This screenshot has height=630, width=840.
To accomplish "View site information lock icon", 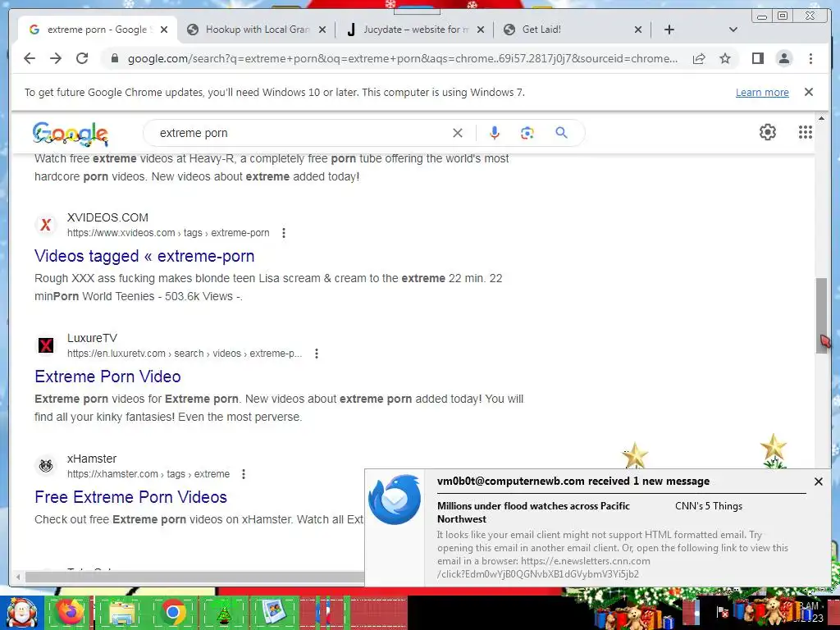I will [114, 58].
